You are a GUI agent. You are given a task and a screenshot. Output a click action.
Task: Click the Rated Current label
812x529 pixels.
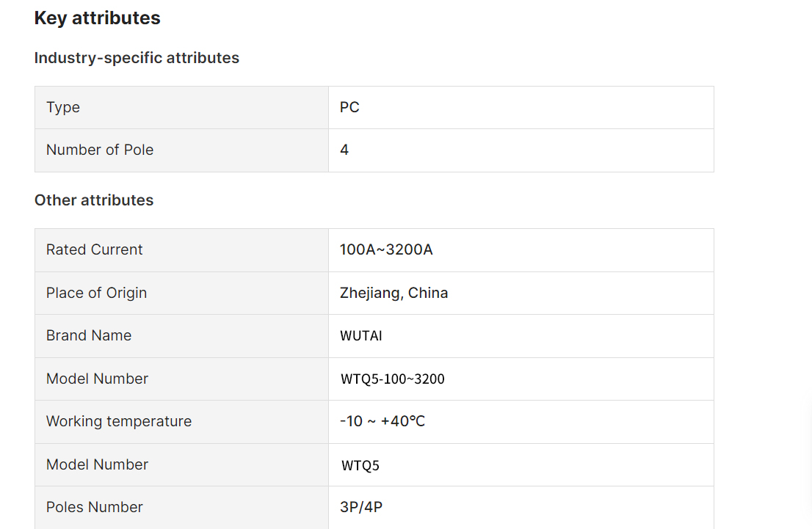(94, 250)
